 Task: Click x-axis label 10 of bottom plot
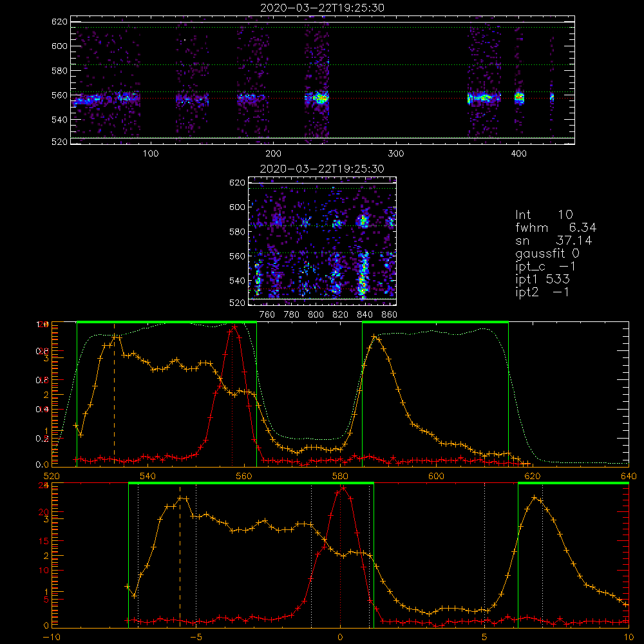pyautogui.click(x=629, y=638)
